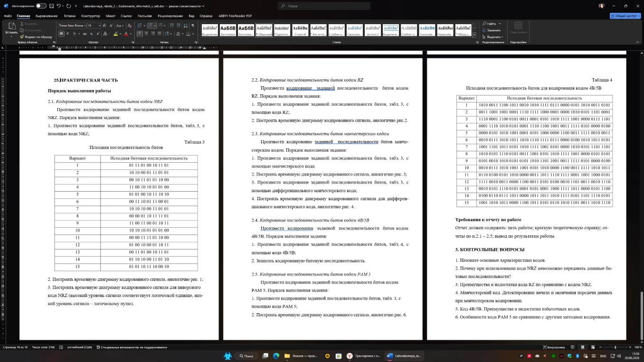Apply the Строгий style from gallery
This screenshot has height=362, width=644.
click(300, 30)
